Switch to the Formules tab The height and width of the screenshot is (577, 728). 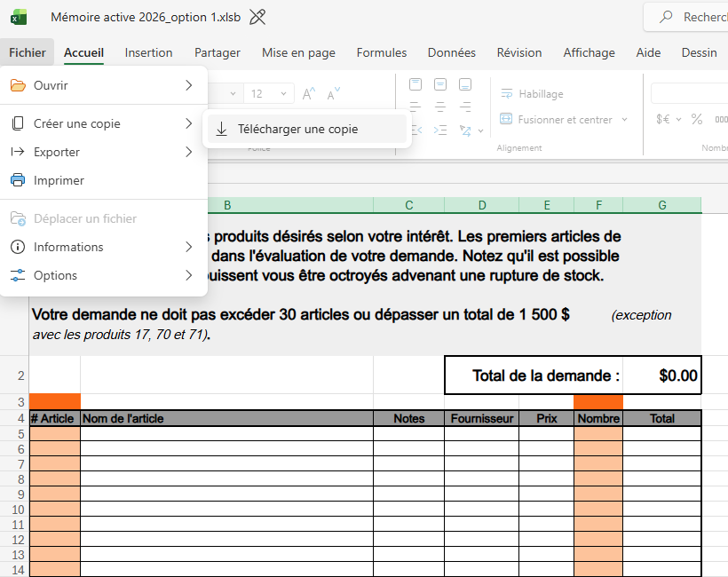(381, 52)
